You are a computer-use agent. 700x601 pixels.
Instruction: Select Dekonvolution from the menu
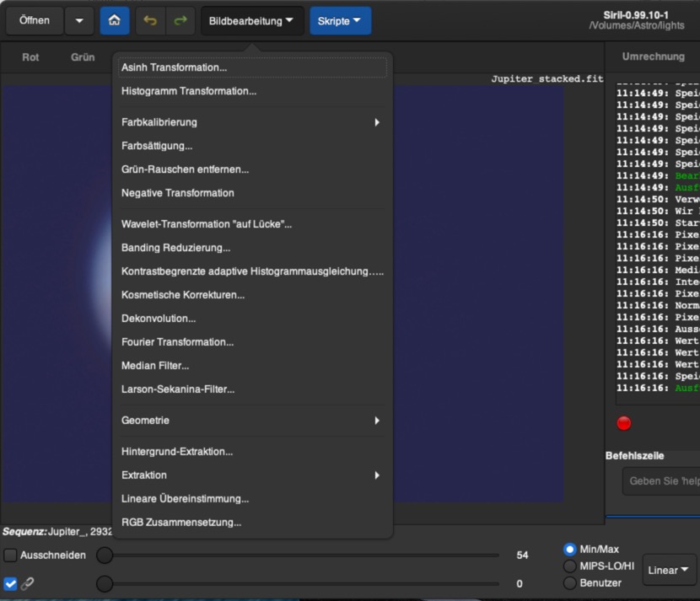point(159,319)
